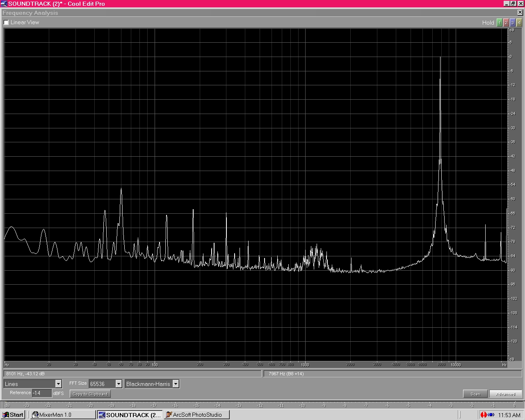The height and width of the screenshot is (420, 525).
Task: Open the Windows Start menu
Action: [13, 415]
